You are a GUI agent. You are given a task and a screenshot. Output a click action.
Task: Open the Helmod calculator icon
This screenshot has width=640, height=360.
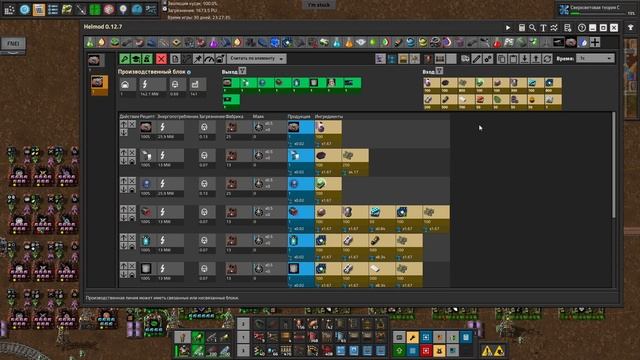tap(522, 28)
